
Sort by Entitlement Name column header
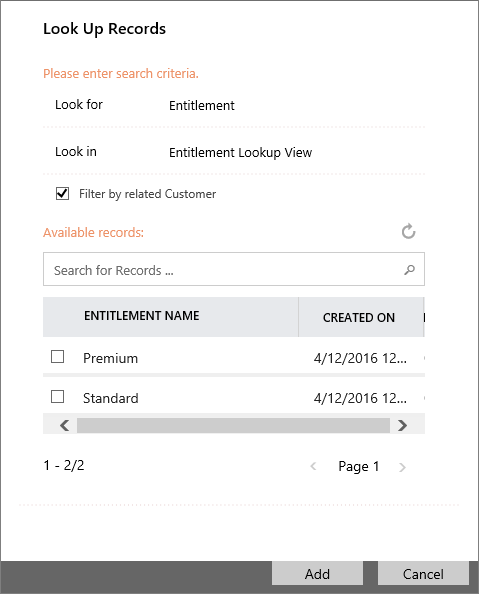click(141, 316)
